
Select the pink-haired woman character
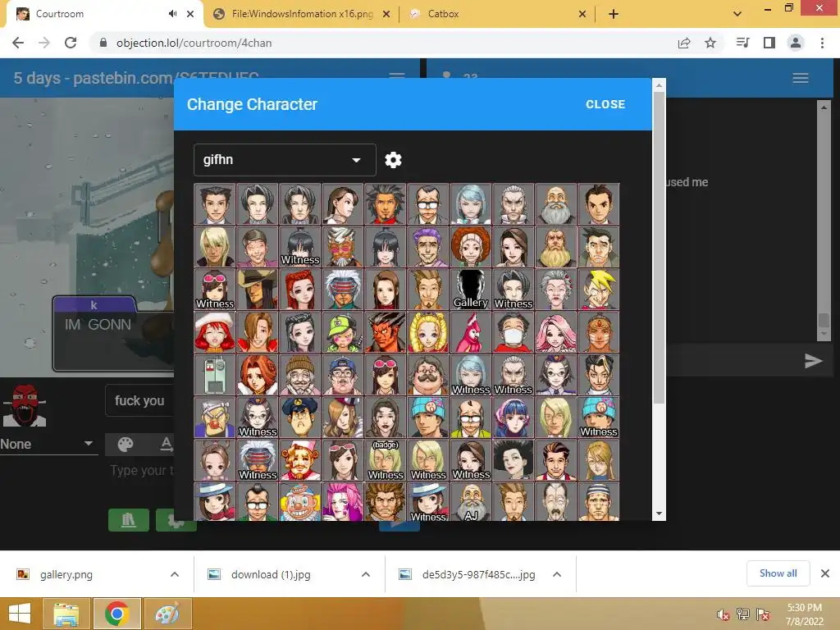(x=556, y=332)
